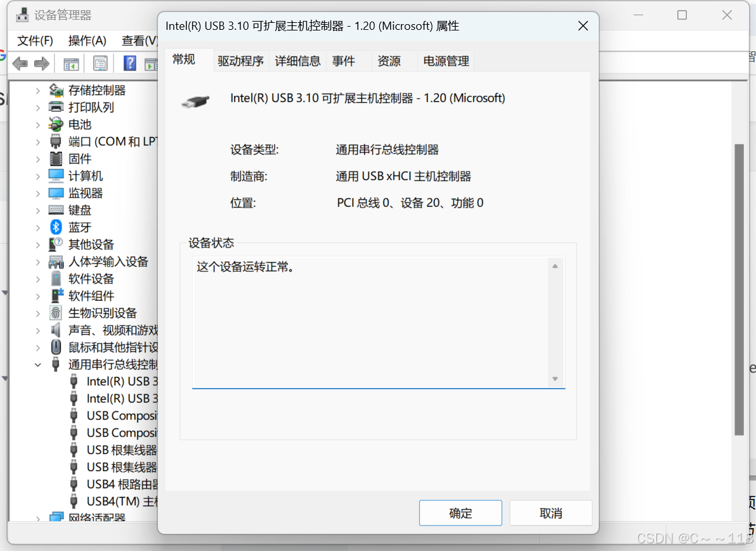Select the 蓝牙 Bluetooth icon
Image resolution: width=756 pixels, height=551 pixels.
point(56,227)
